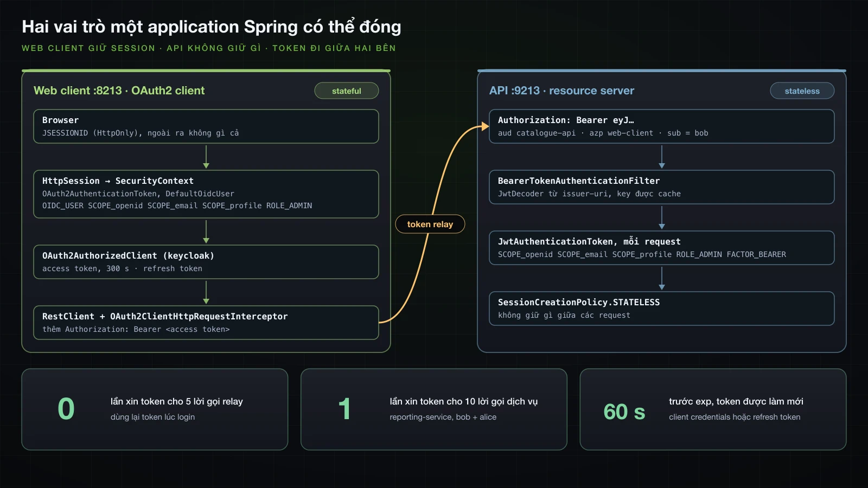Click the '0' statistic number
The height and width of the screenshot is (488, 868).
pyautogui.click(x=66, y=409)
